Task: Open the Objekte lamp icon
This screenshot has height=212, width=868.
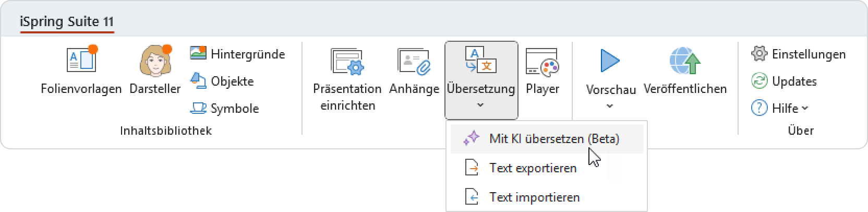Action: tap(198, 81)
